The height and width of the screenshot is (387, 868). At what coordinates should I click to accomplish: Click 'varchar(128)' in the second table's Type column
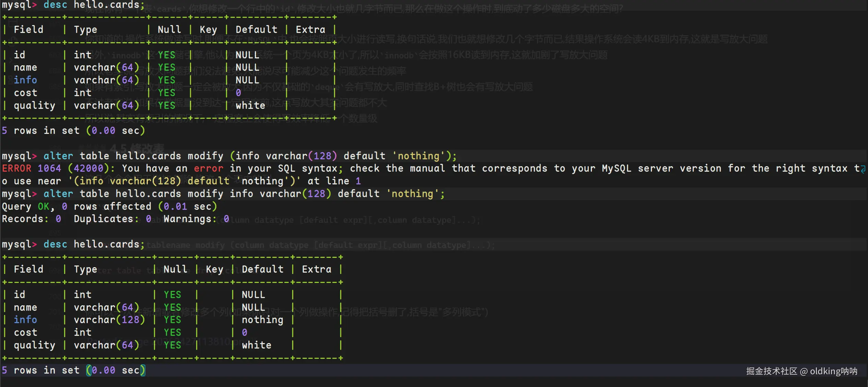pyautogui.click(x=109, y=320)
